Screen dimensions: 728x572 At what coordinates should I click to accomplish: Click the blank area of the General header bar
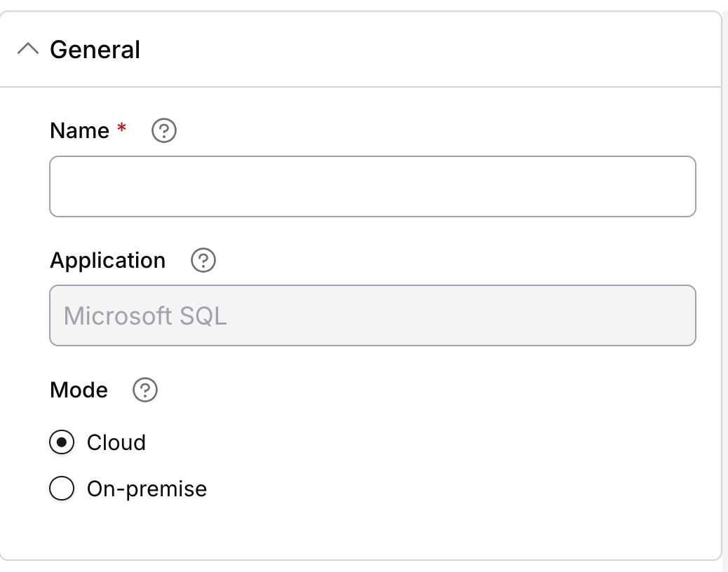pos(421,50)
